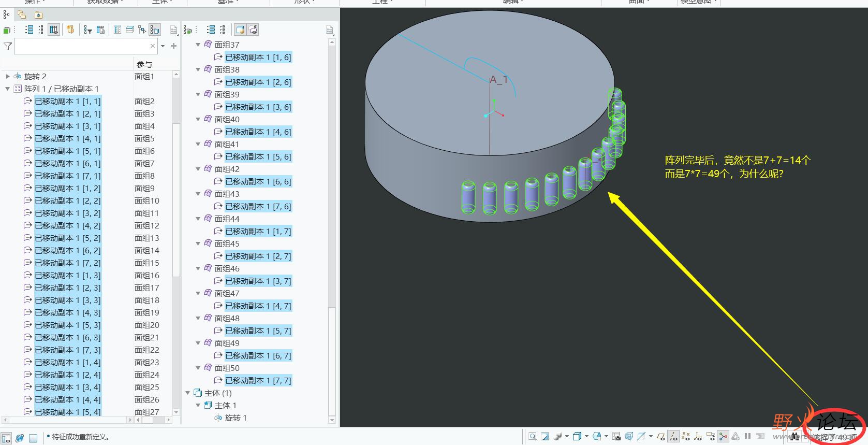Click the plus add-filter button
The image size is (868, 445).
click(174, 46)
